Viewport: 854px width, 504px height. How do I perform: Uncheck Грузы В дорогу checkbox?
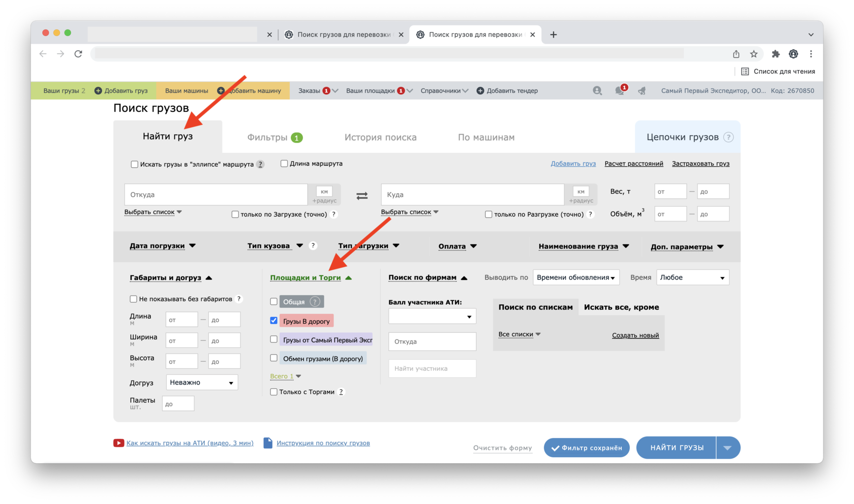(x=273, y=321)
